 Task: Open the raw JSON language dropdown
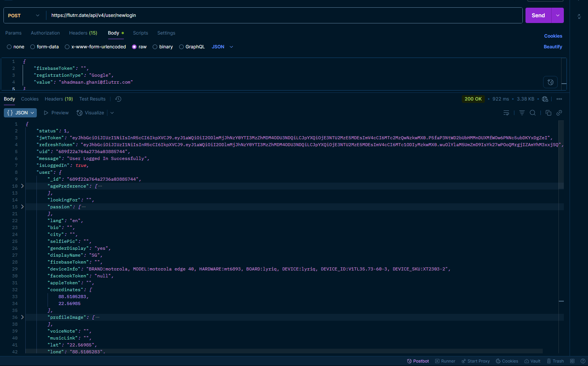[x=222, y=47]
